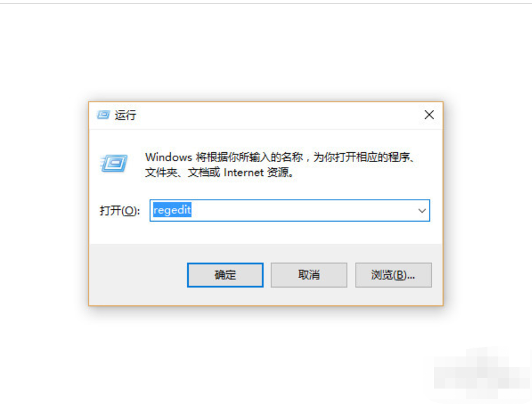Screen dimensions: 532x404
Task: Click the word Windows in description
Action: [x=169, y=157]
